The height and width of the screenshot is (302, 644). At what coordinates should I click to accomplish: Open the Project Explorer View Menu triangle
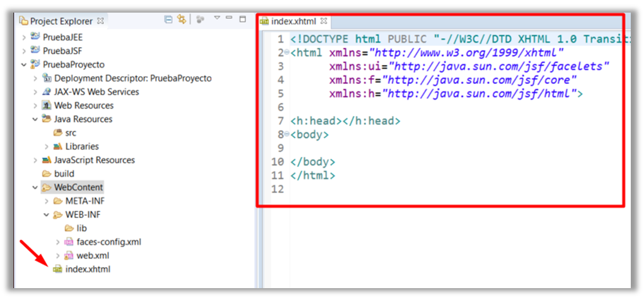click(217, 19)
